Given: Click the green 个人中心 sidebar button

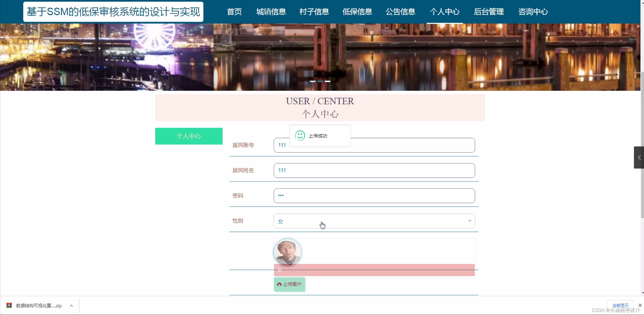Looking at the screenshot, I should (189, 136).
